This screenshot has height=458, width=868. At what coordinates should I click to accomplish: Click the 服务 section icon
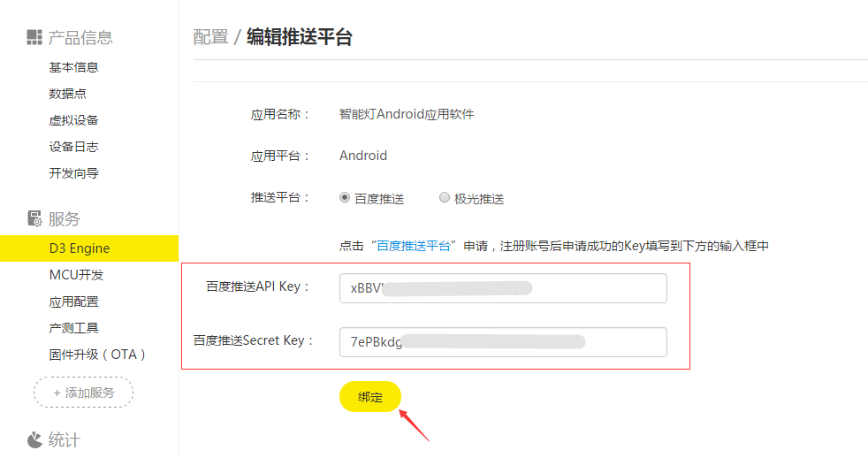[34, 218]
